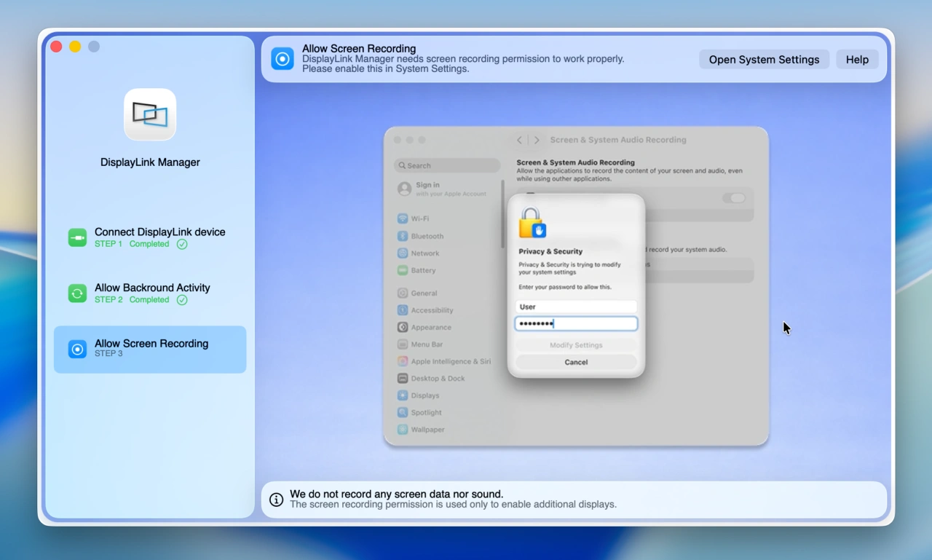The image size is (932, 560).
Task: Click the DisplayLink Manager app logo
Action: pos(150,114)
